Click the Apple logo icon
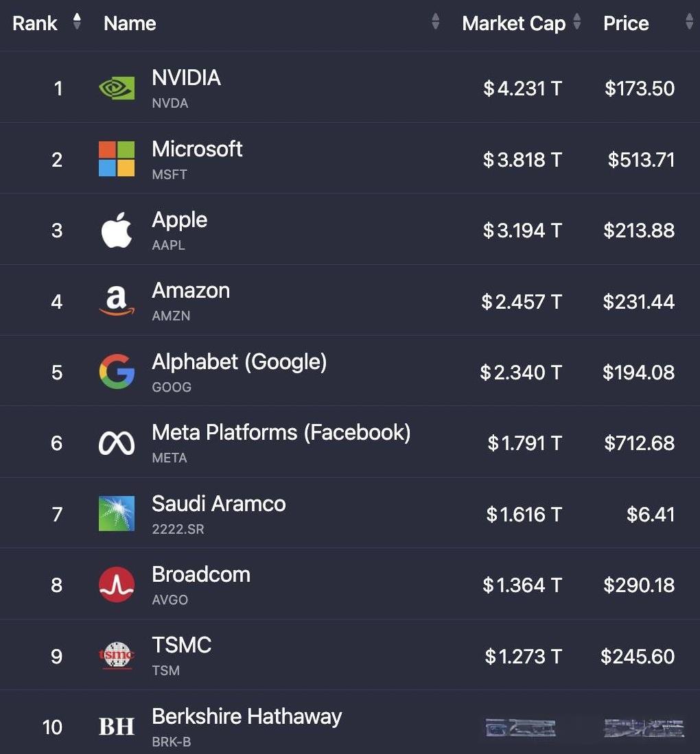Screen dimensions: 700x754 117,231
